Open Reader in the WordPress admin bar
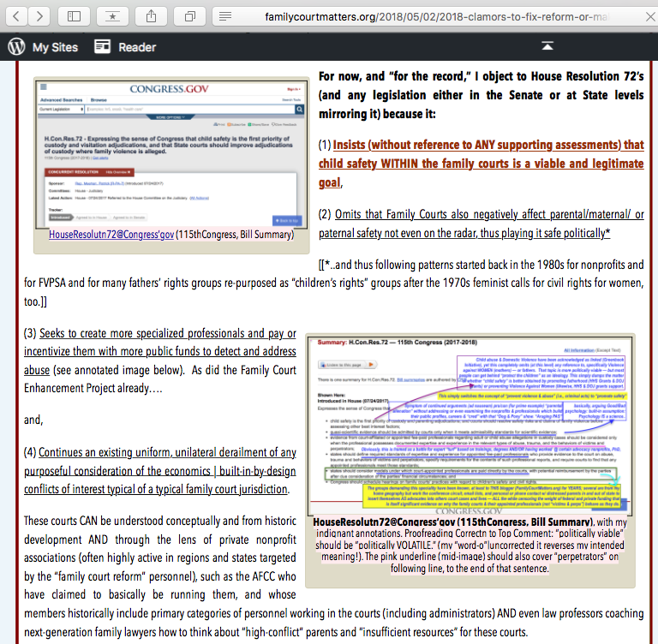 (128, 47)
